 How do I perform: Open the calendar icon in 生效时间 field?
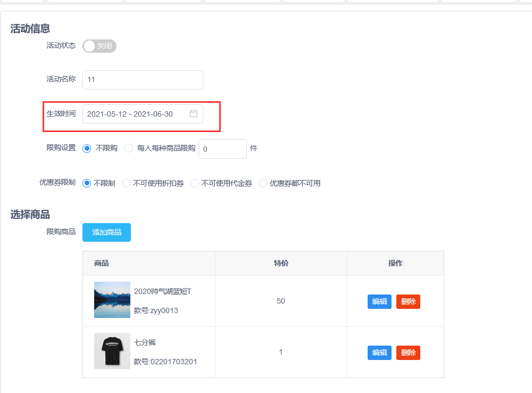(194, 113)
